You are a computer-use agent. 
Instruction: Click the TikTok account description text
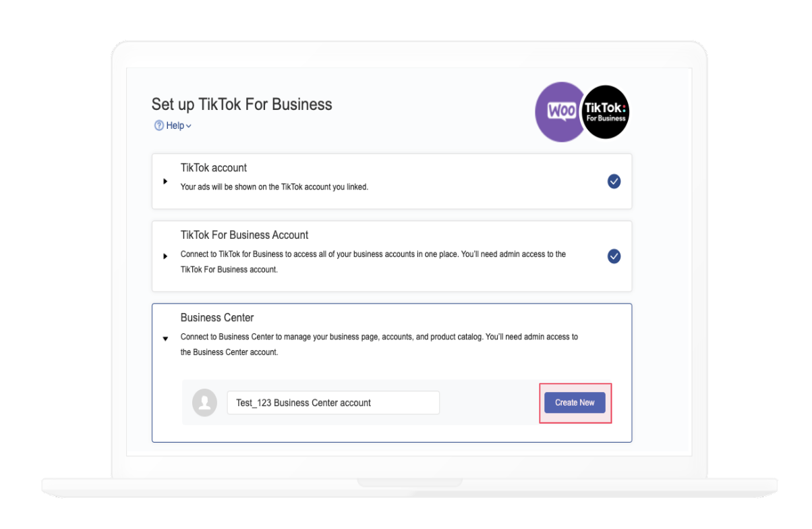[x=274, y=187]
